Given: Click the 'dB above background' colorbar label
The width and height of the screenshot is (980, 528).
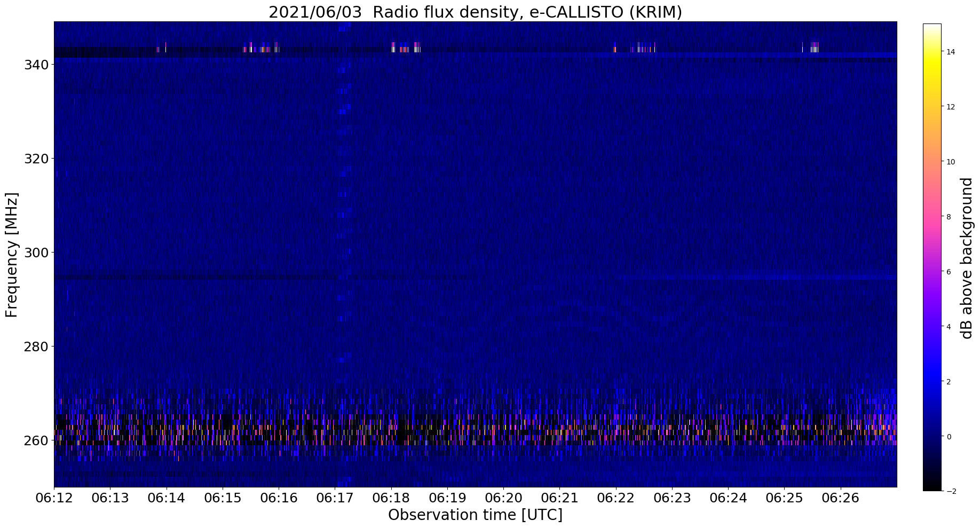Looking at the screenshot, I should [x=967, y=258].
